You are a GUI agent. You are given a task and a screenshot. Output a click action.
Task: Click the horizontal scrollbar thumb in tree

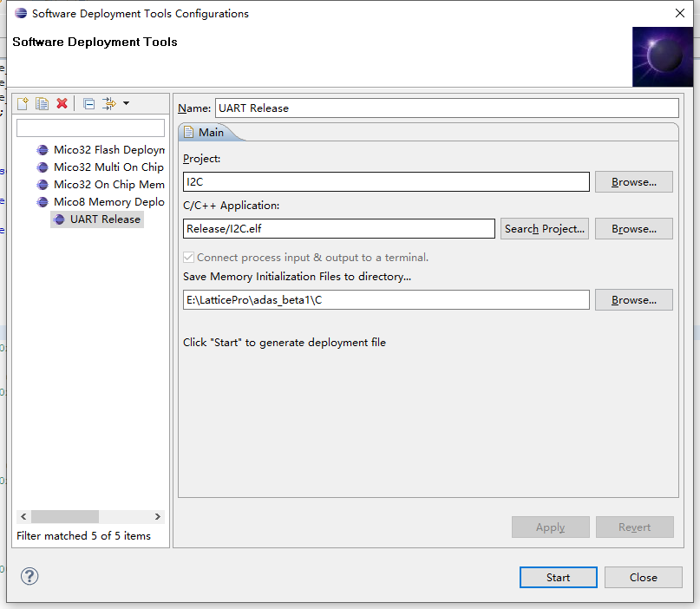(65, 516)
